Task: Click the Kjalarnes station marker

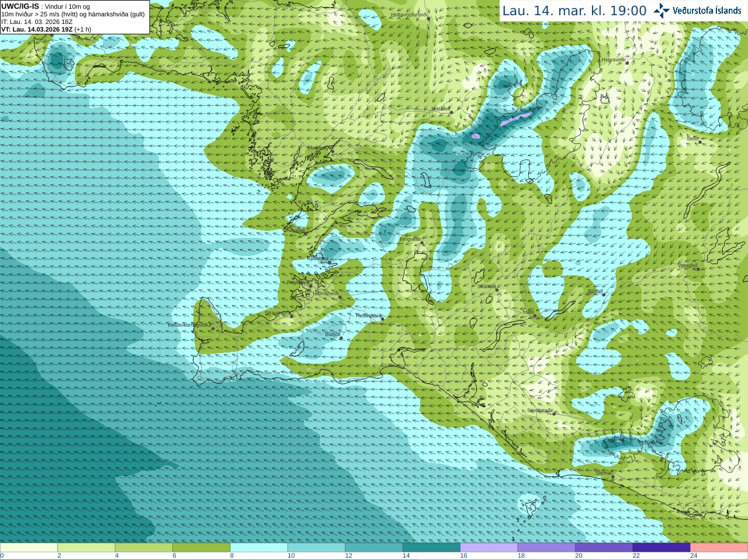Action: (329, 261)
